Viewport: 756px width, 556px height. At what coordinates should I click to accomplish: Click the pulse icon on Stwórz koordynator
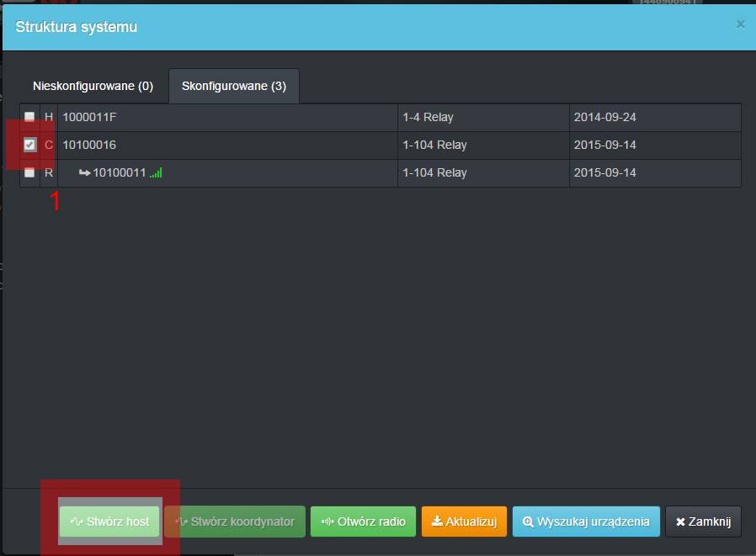click(x=181, y=522)
